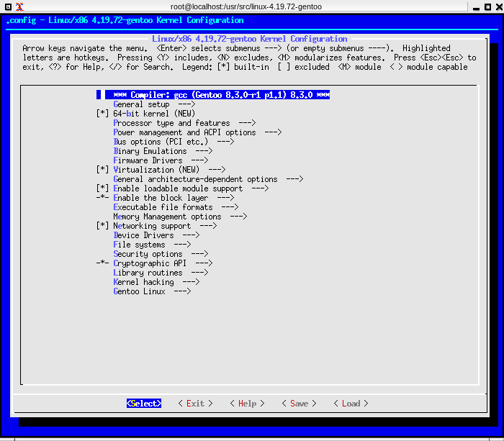Select Virtualization (NEW) label
504x441 pixels.
click(x=156, y=170)
